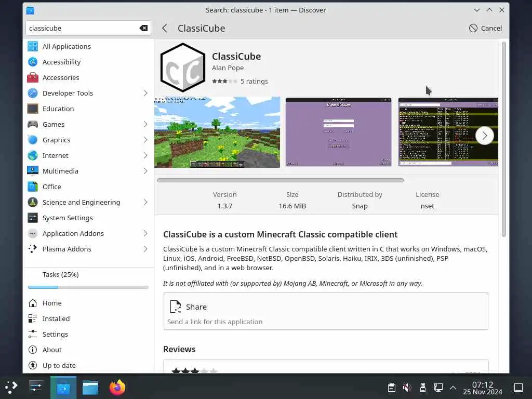
Task: Click the Games controller icon
Action: point(33,125)
